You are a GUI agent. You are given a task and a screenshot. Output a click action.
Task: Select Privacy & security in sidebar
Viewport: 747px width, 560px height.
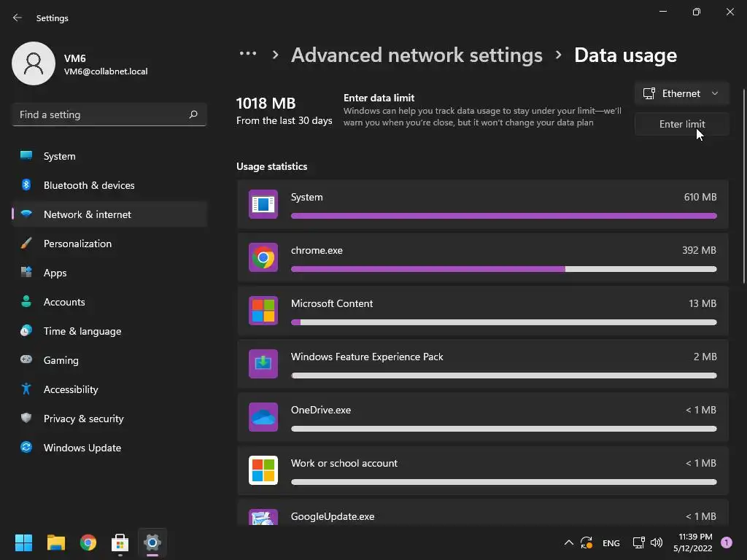coord(84,419)
